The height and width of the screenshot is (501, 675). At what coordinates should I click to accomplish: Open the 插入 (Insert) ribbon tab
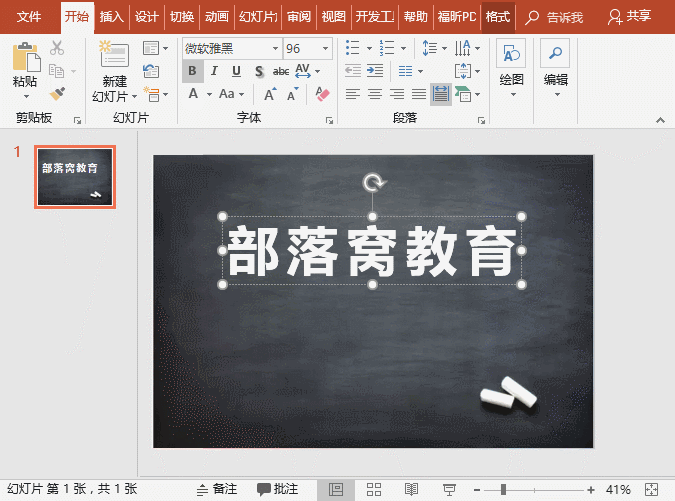click(x=112, y=17)
